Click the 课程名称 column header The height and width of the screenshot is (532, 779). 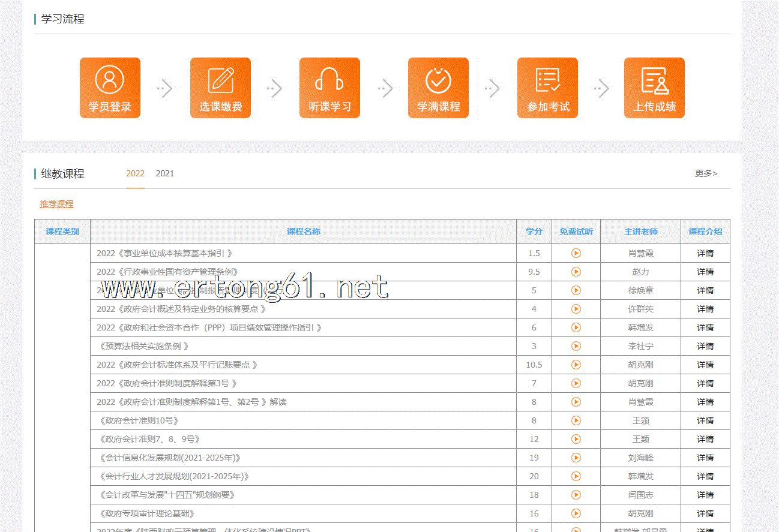(x=303, y=232)
